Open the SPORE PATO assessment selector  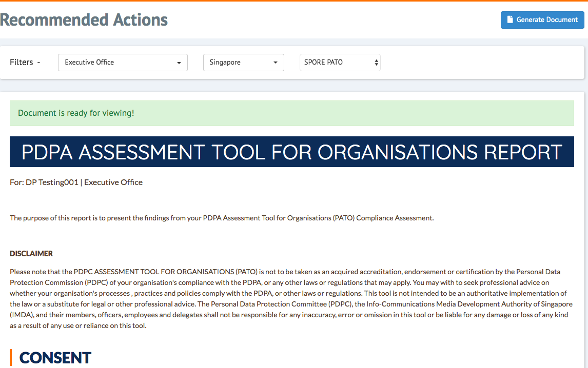(340, 63)
